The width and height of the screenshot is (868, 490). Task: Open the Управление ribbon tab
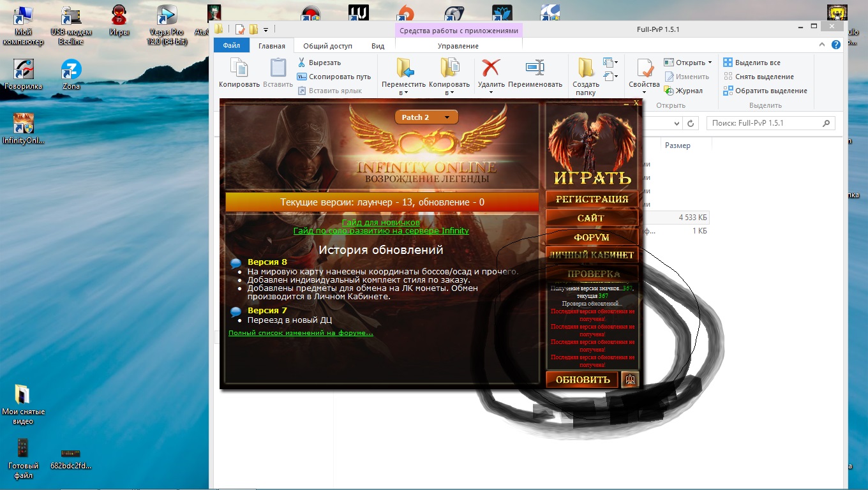(458, 46)
